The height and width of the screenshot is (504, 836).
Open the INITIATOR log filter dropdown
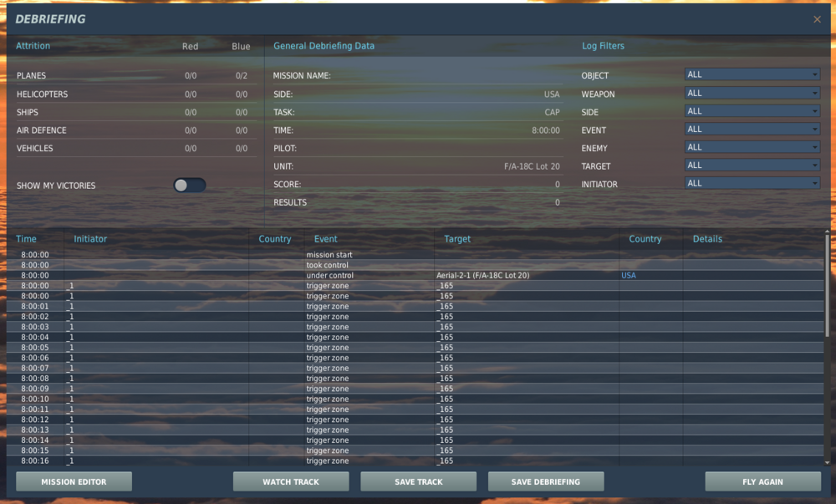(x=752, y=183)
